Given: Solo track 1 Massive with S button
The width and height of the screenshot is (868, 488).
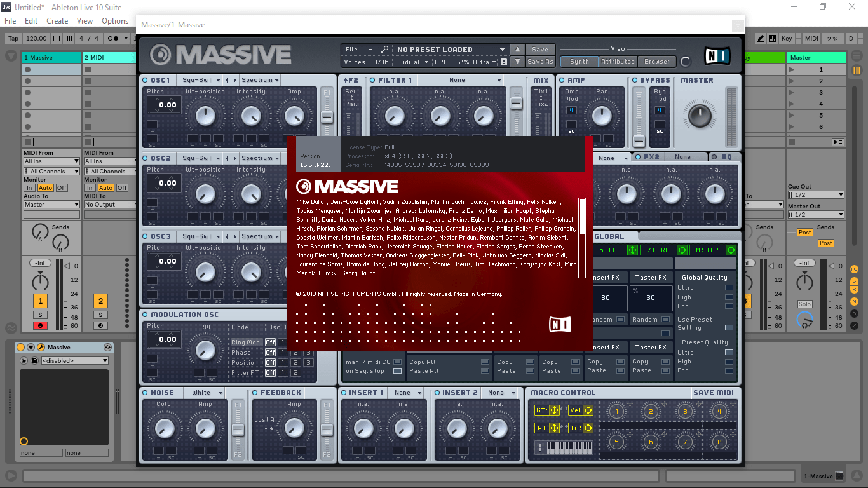Looking at the screenshot, I should tap(40, 315).
